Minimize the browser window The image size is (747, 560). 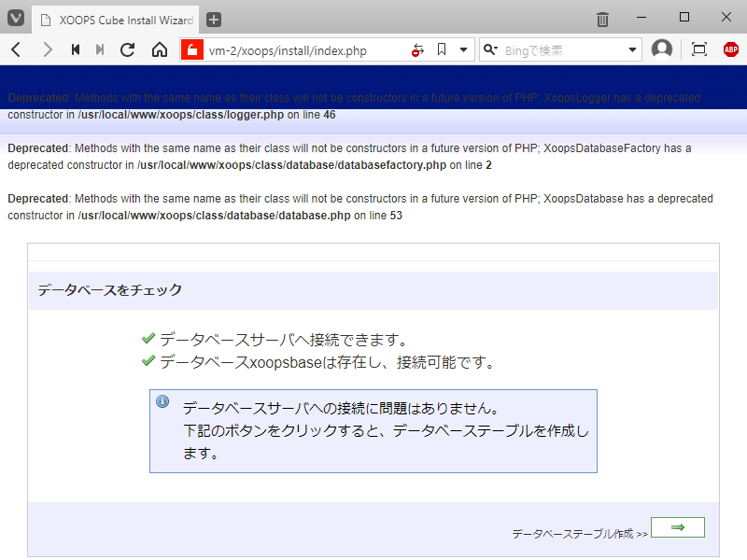[641, 18]
